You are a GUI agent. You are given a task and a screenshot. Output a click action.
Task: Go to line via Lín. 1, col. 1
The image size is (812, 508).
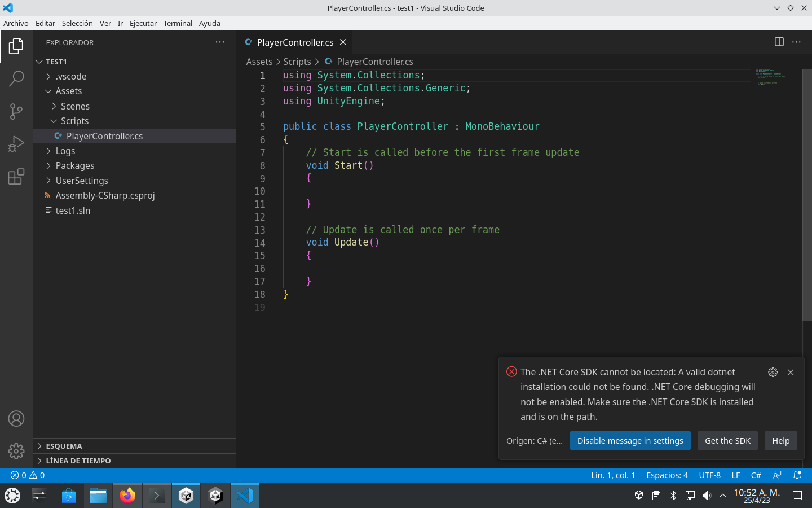(x=613, y=475)
